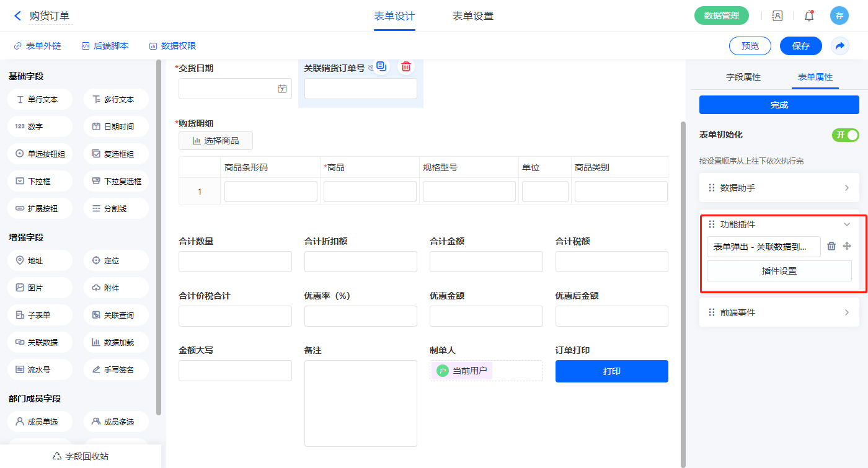Switch to the 字段属性 tab
The image size is (868, 468).
click(743, 77)
